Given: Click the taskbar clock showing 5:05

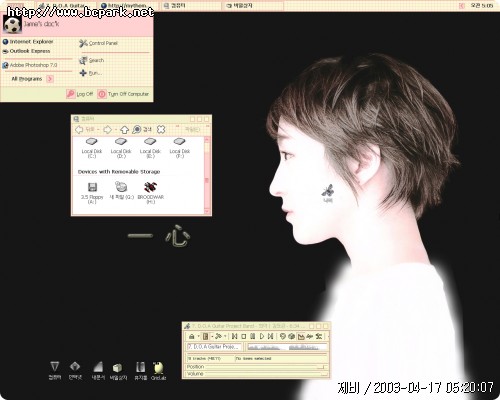Looking at the screenshot, I should 482,6.
